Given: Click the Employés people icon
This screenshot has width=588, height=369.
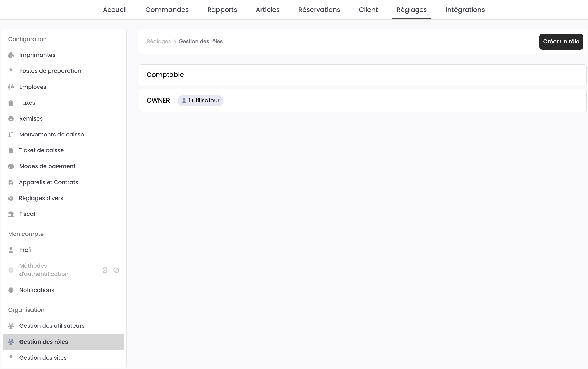Looking at the screenshot, I should tap(11, 87).
